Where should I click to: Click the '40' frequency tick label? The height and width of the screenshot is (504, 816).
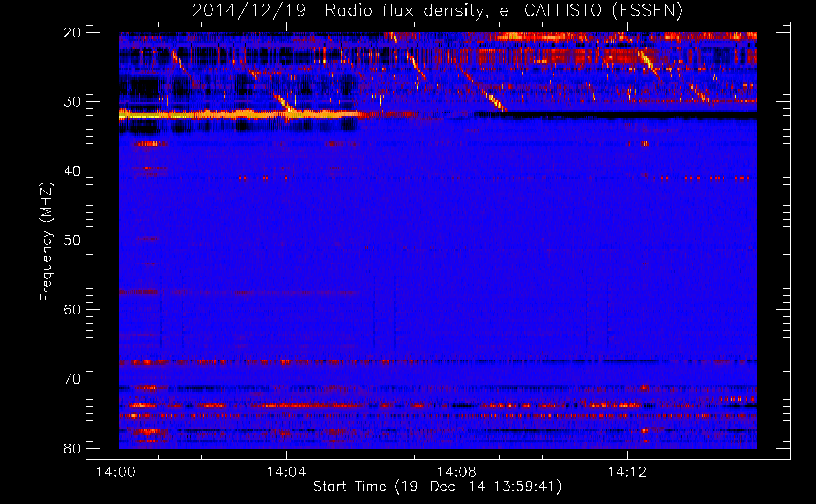(x=73, y=171)
